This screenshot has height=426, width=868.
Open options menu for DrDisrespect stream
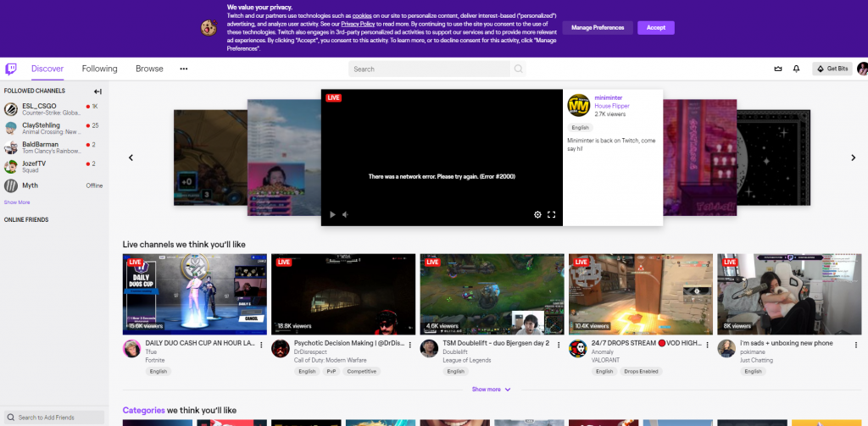(x=410, y=345)
